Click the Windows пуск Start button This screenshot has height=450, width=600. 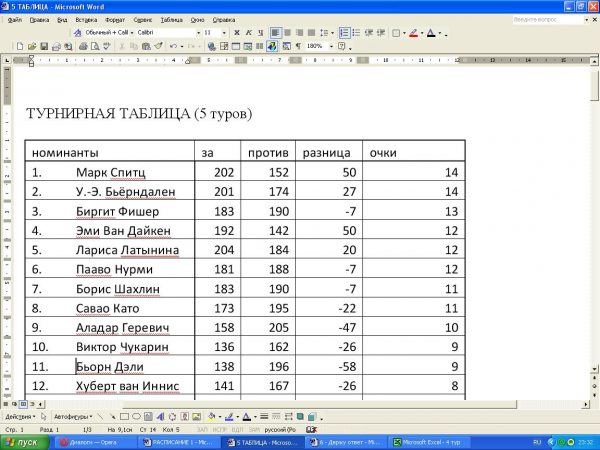click(x=22, y=441)
